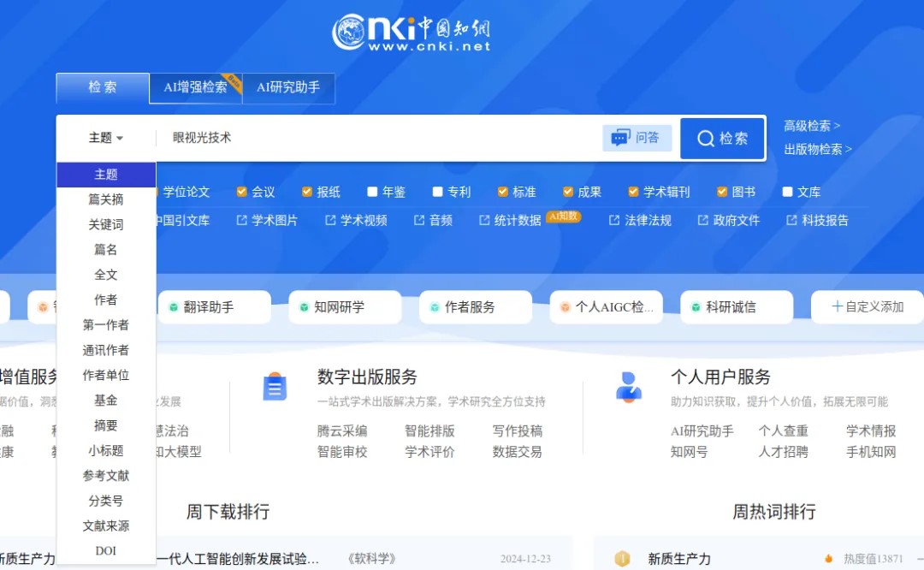The image size is (924, 570).
Task: Click the 自定义添加 button
Action: [868, 307]
